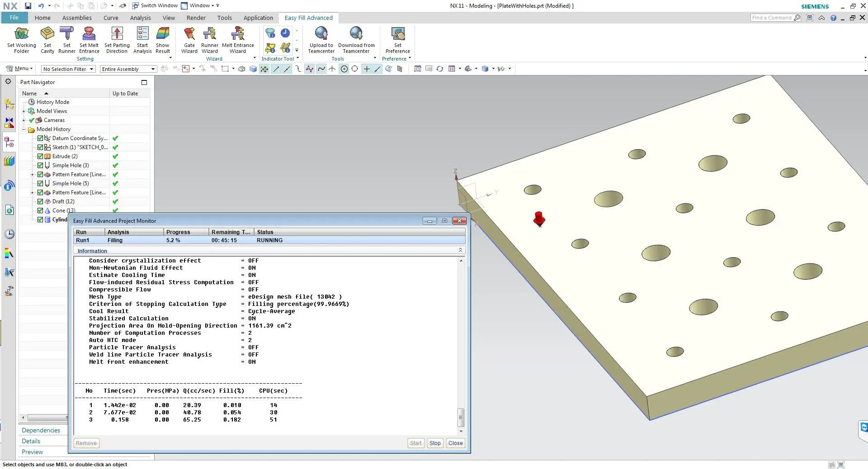Click Upload to Teamcenter

click(321, 40)
